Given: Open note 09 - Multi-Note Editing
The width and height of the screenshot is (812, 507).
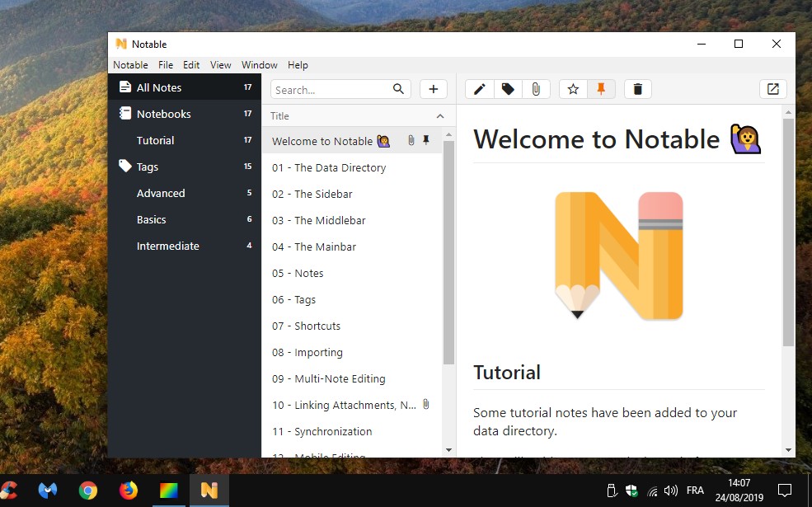Looking at the screenshot, I should [352, 378].
